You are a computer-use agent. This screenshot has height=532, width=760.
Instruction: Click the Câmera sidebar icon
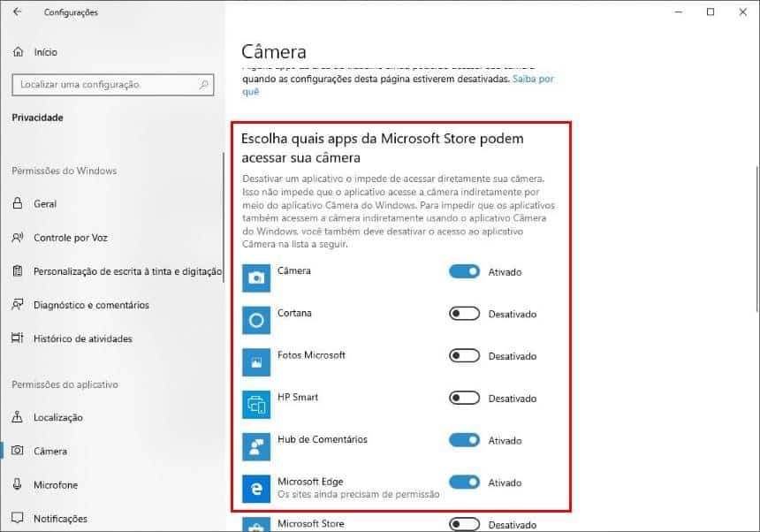18,451
